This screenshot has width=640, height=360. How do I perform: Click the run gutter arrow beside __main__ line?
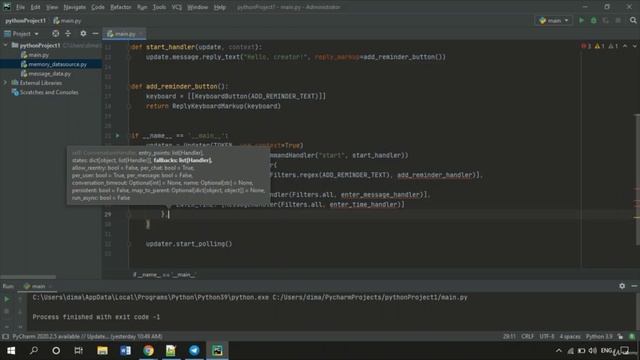[118, 136]
